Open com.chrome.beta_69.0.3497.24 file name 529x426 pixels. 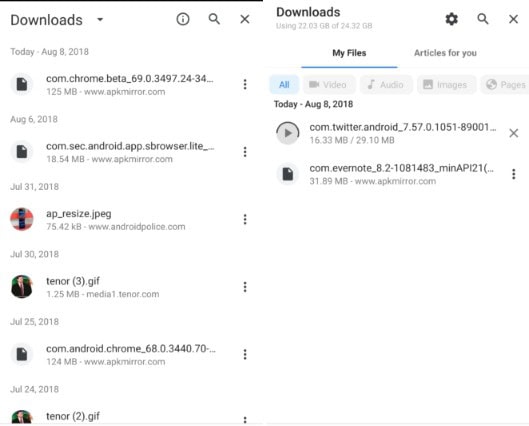coord(130,79)
